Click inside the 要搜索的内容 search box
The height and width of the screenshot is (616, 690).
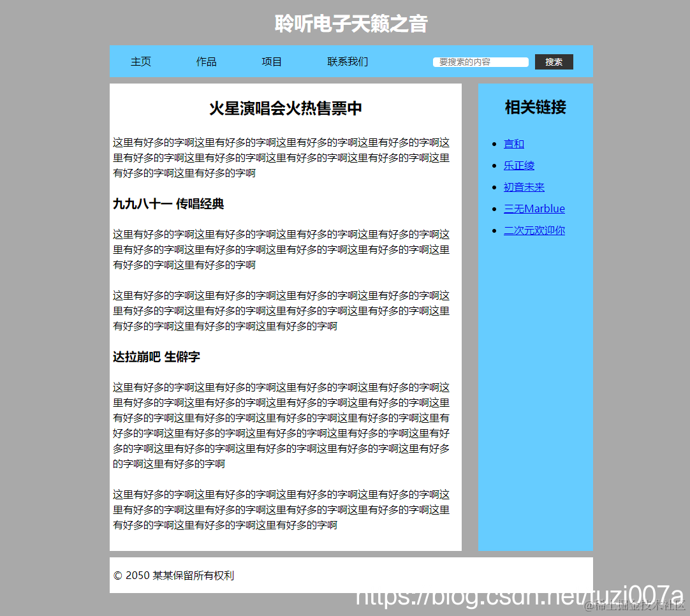[x=480, y=62]
